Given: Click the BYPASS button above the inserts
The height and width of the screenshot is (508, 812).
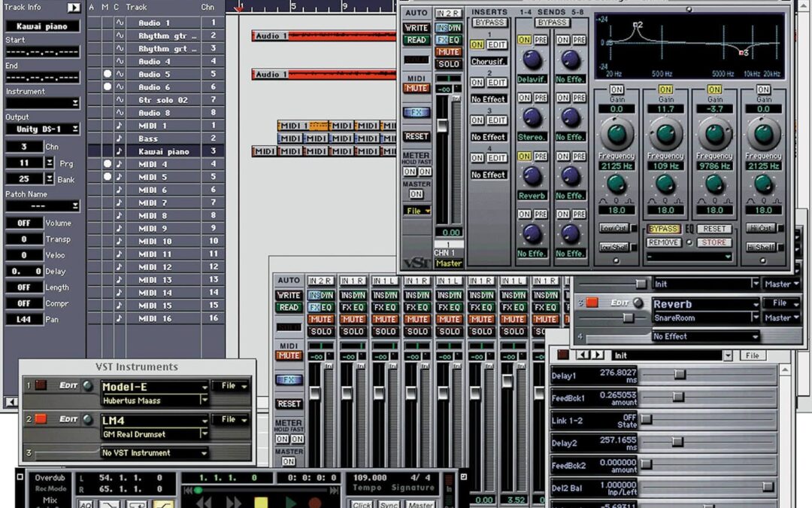Looking at the screenshot, I should (489, 20).
